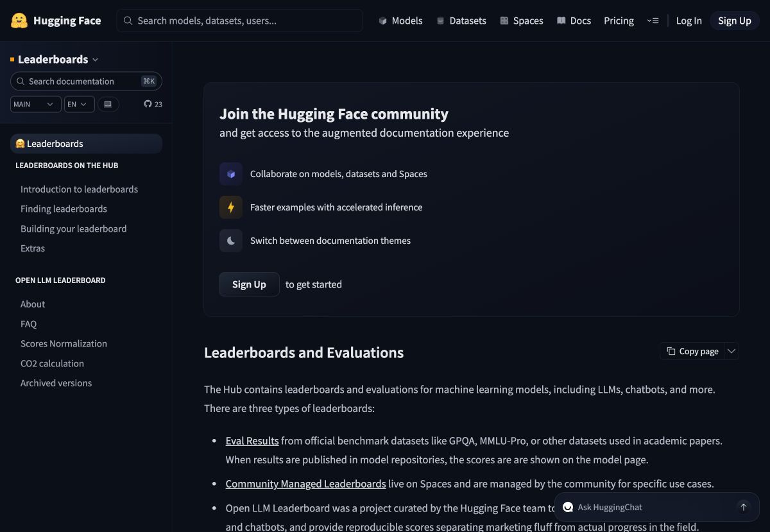Open the Pricing page
Screen dimensions: 770x532
619,21
